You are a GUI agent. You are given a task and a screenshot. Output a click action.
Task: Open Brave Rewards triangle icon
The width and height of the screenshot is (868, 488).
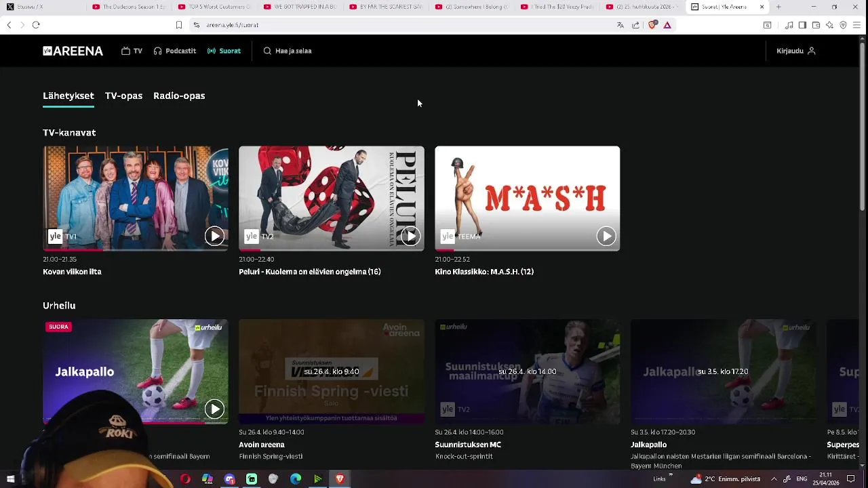667,25
